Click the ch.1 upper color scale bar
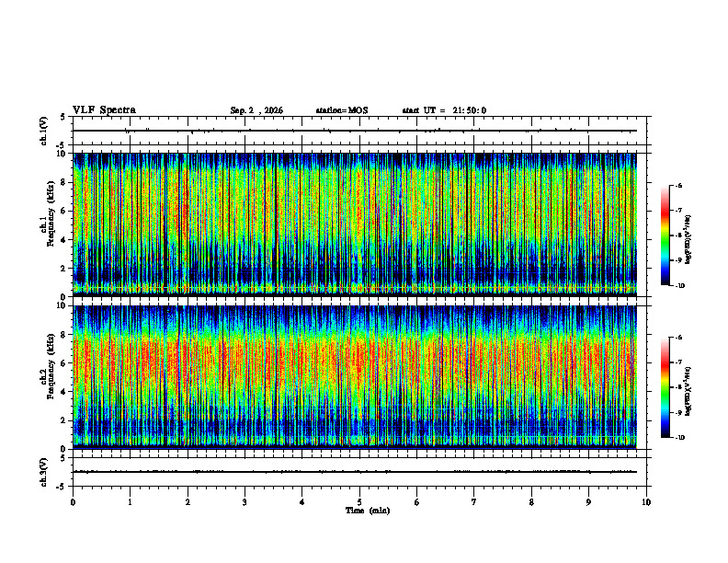 point(665,236)
